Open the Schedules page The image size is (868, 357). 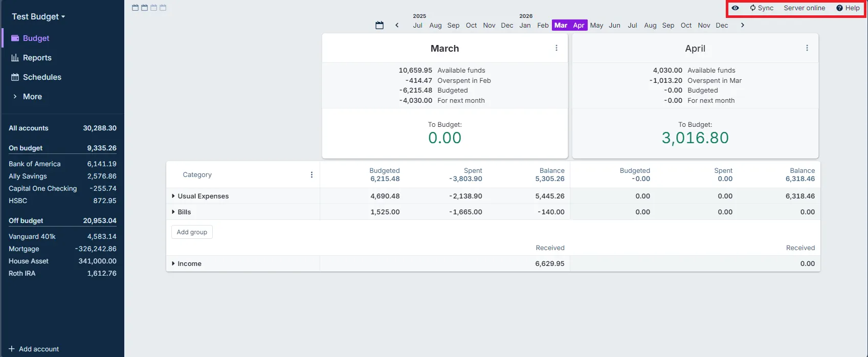pyautogui.click(x=42, y=77)
